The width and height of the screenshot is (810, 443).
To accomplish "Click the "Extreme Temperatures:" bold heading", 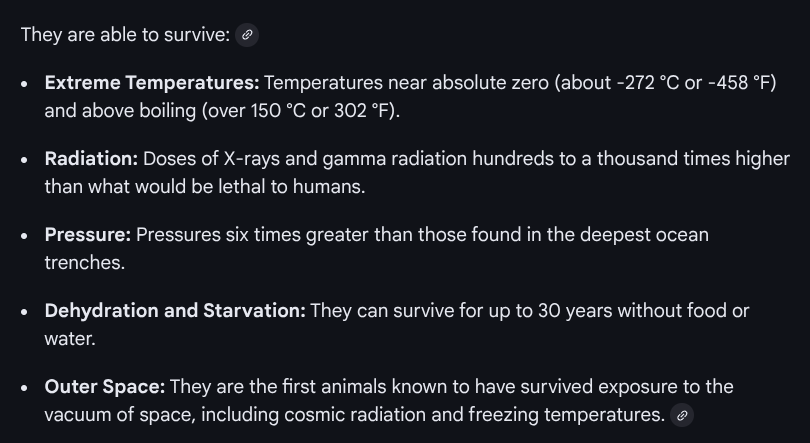I will [x=152, y=83].
